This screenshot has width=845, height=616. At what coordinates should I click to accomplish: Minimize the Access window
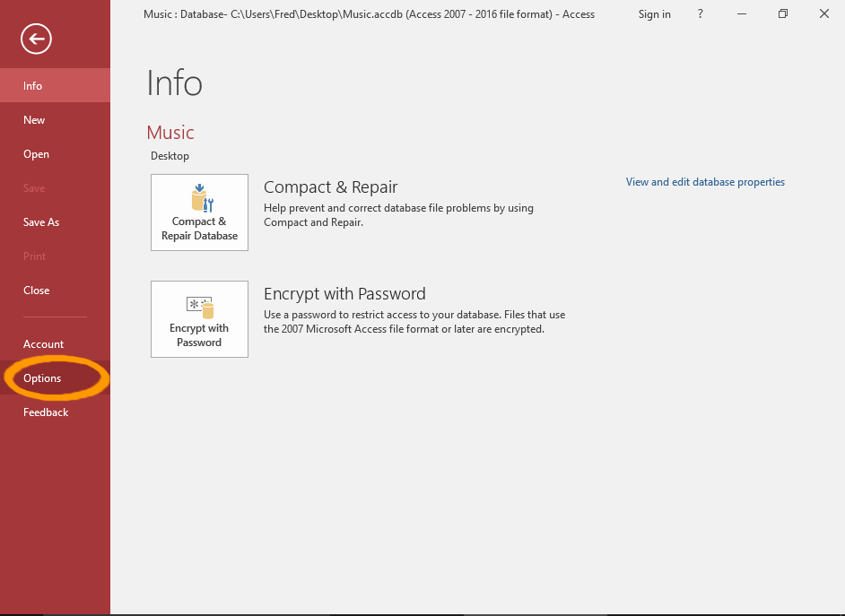click(741, 14)
